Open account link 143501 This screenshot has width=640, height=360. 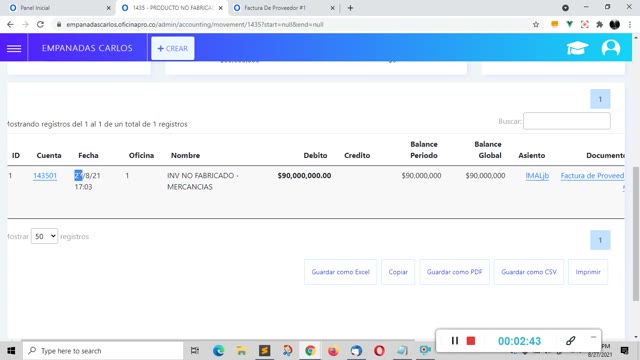point(45,176)
